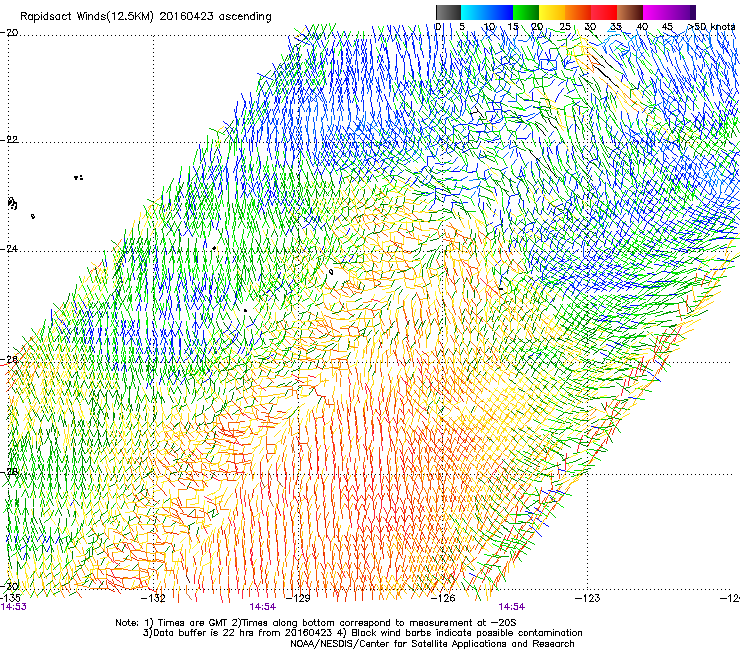Screen dimensions: 740x650
Task: Click the yellow 20-25 knots legend segment
Action: pyautogui.click(x=552, y=12)
